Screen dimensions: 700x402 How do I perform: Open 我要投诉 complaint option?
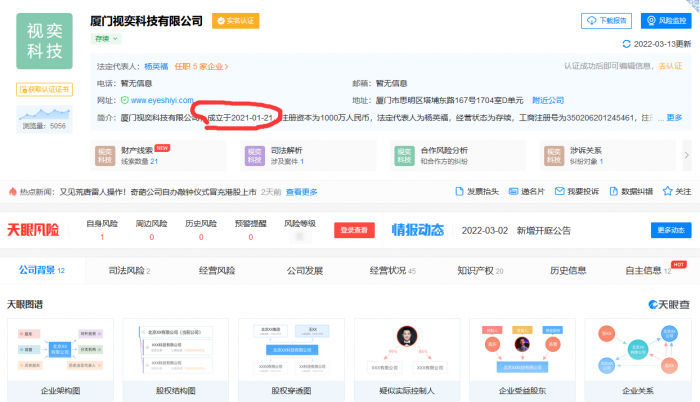coord(560,191)
